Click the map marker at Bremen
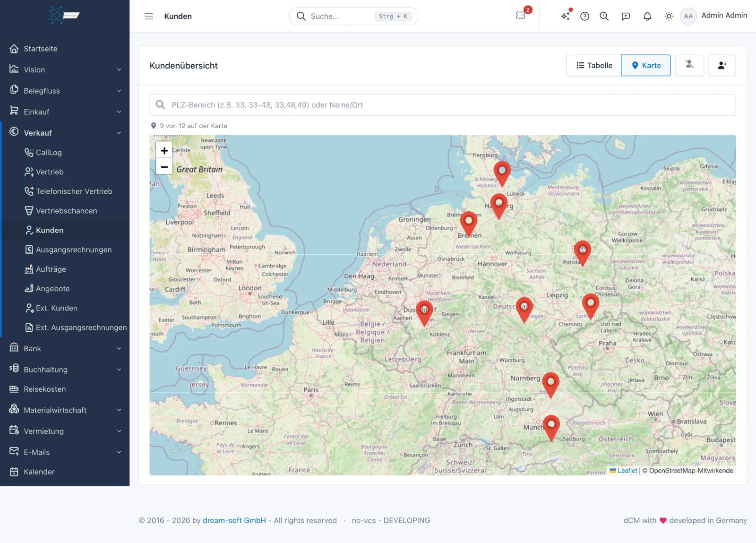 click(x=468, y=224)
